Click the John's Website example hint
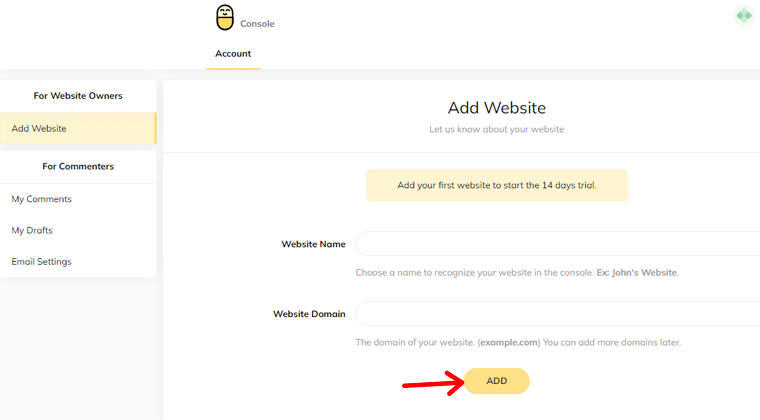 coord(637,273)
